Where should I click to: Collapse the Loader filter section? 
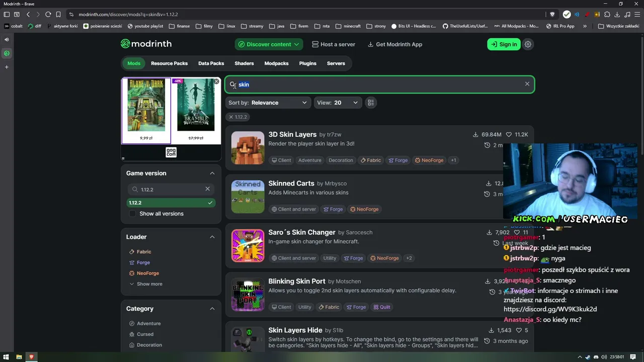pyautogui.click(x=212, y=237)
